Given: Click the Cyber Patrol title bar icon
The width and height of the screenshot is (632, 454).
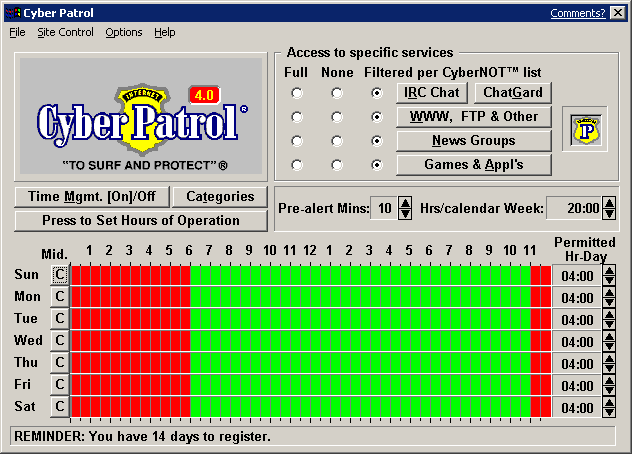Looking at the screenshot, I should [x=12, y=13].
